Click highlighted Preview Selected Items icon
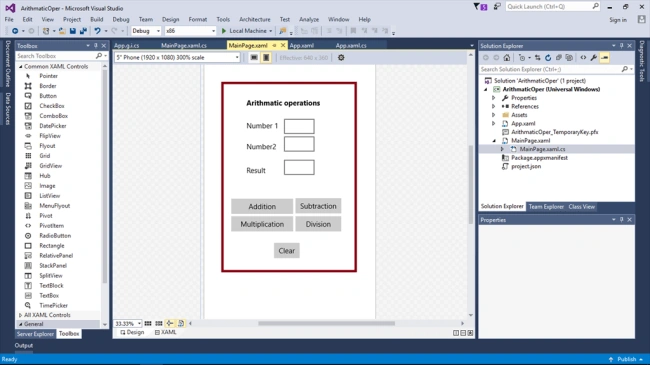 click(604, 58)
